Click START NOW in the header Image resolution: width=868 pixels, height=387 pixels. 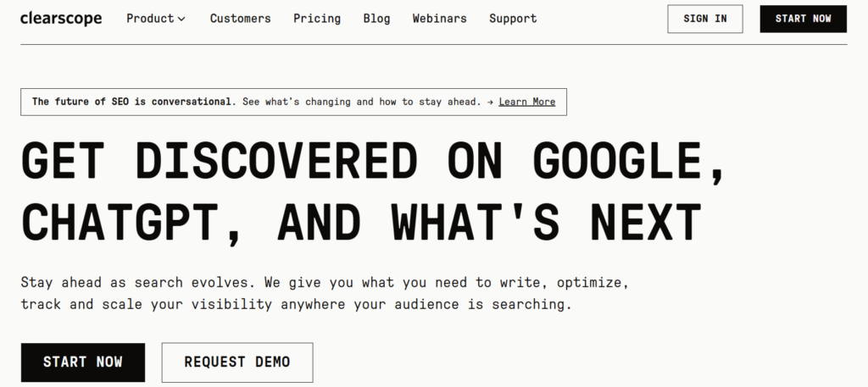point(803,19)
